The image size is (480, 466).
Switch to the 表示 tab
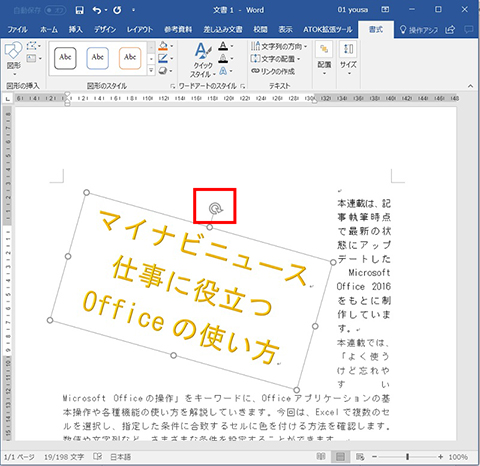click(x=286, y=30)
